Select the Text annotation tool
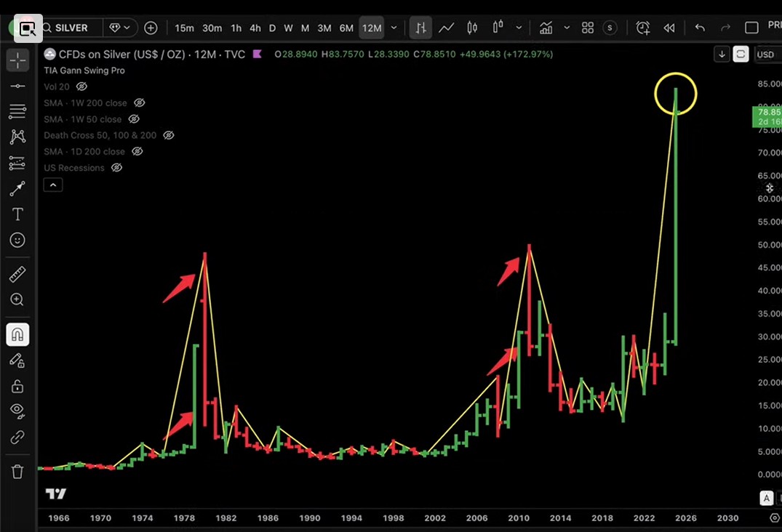This screenshot has width=782, height=532. click(17, 214)
